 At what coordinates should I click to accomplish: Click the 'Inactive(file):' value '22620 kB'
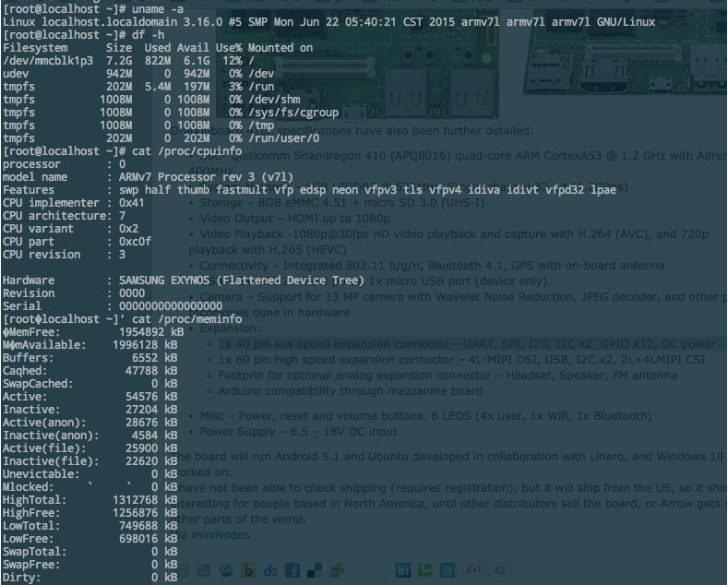[151, 461]
